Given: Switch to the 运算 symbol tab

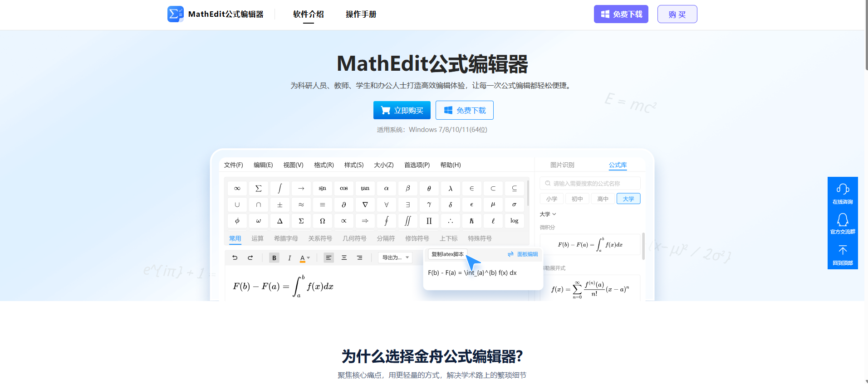Looking at the screenshot, I should point(257,238).
